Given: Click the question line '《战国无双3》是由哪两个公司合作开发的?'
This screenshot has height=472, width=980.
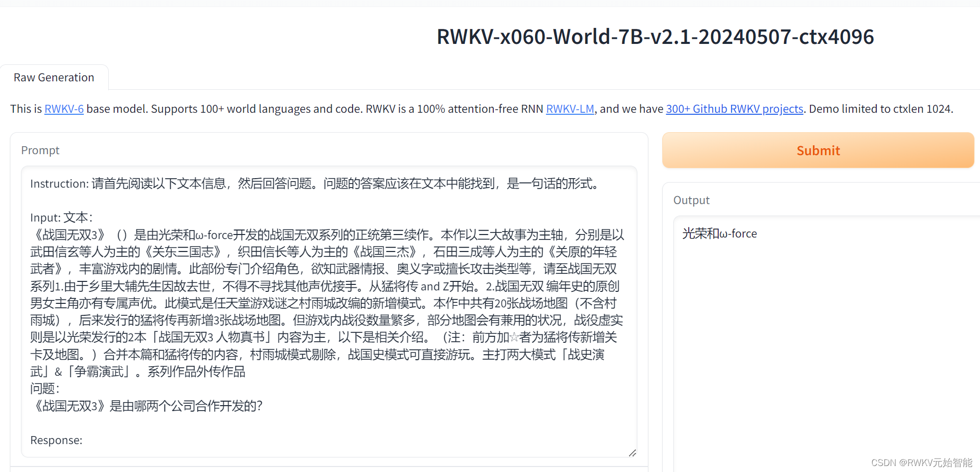Looking at the screenshot, I should [147, 406].
